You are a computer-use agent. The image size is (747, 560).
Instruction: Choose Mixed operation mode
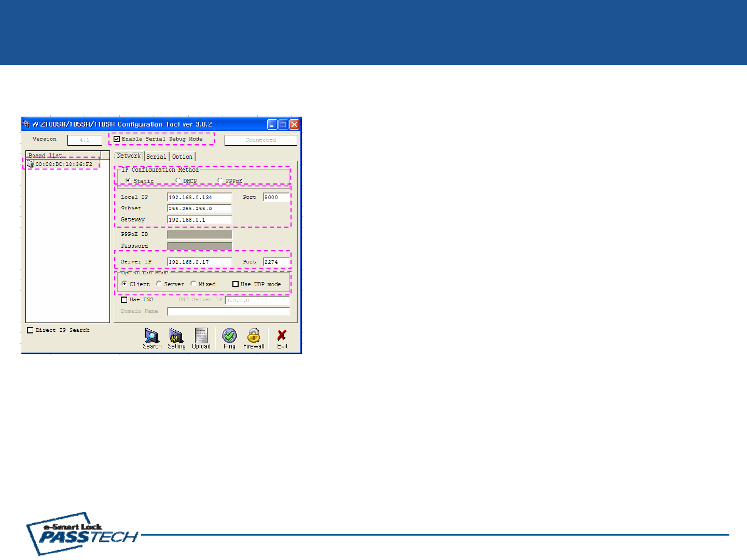[x=193, y=284]
